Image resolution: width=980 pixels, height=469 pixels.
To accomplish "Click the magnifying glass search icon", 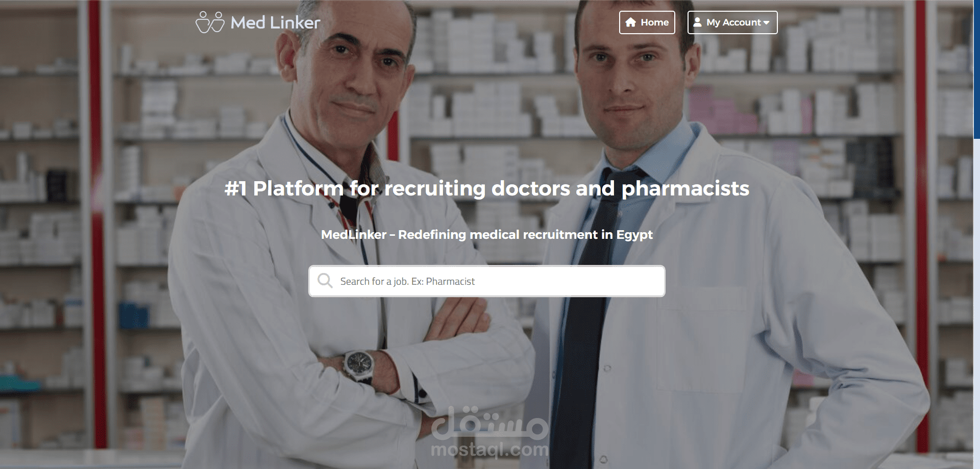I will pyautogui.click(x=325, y=281).
